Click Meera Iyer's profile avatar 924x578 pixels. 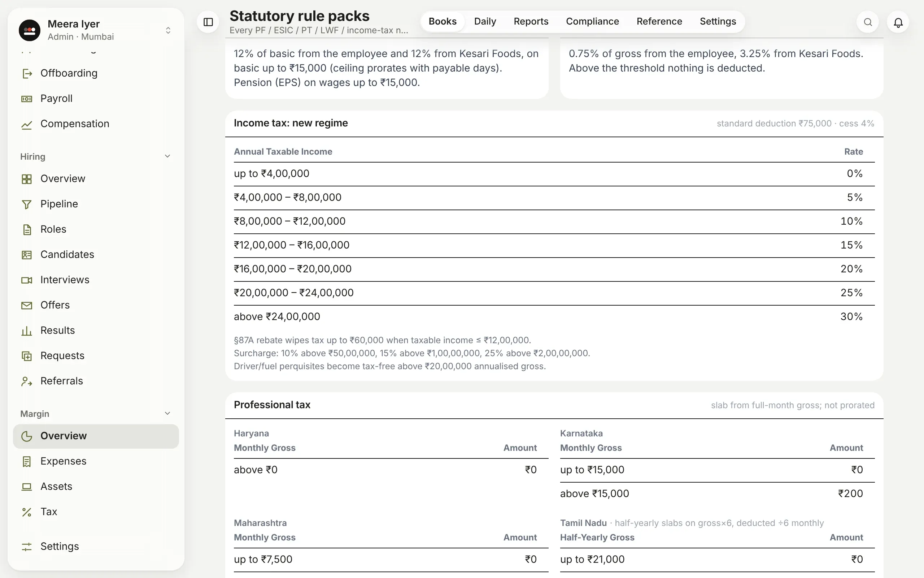click(29, 30)
